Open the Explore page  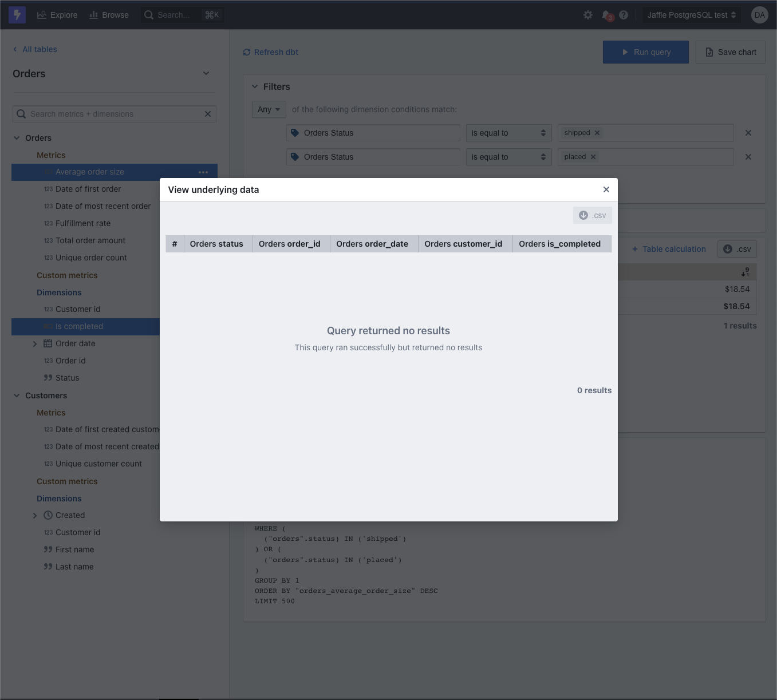[57, 15]
